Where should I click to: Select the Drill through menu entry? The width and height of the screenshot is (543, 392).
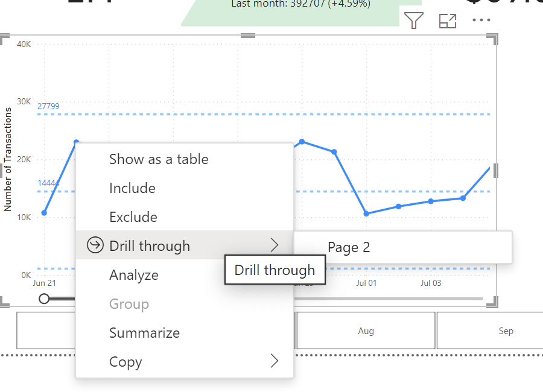pos(184,245)
